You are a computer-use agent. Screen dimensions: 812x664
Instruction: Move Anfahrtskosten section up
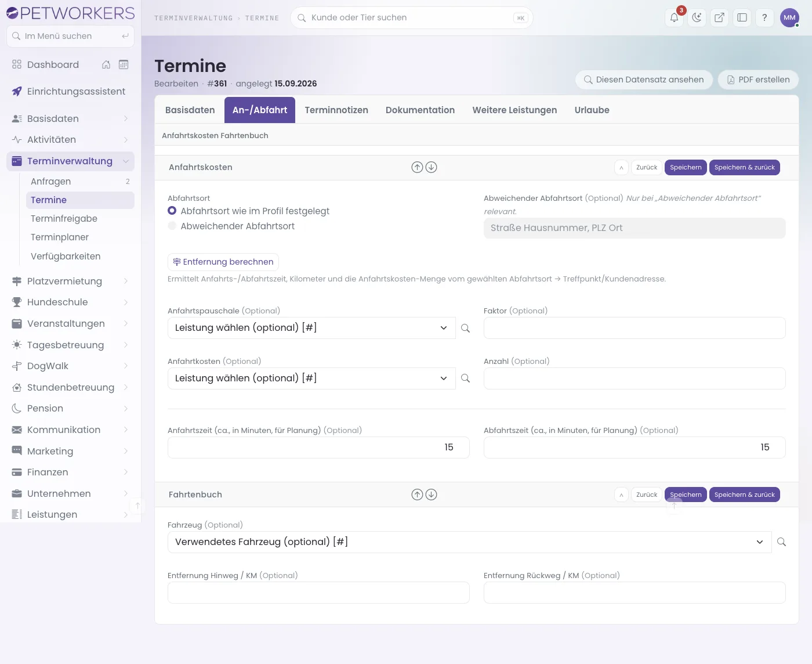417,167
